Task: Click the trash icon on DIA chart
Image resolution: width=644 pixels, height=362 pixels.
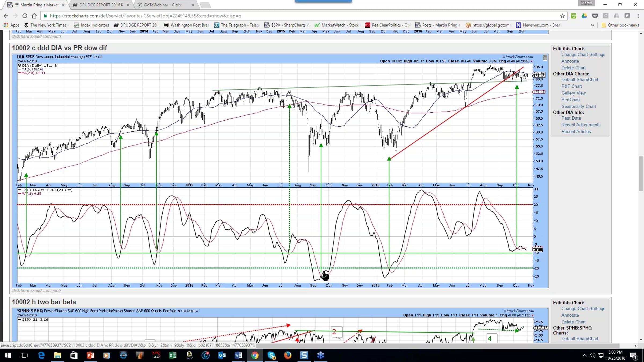Action: click(545, 58)
